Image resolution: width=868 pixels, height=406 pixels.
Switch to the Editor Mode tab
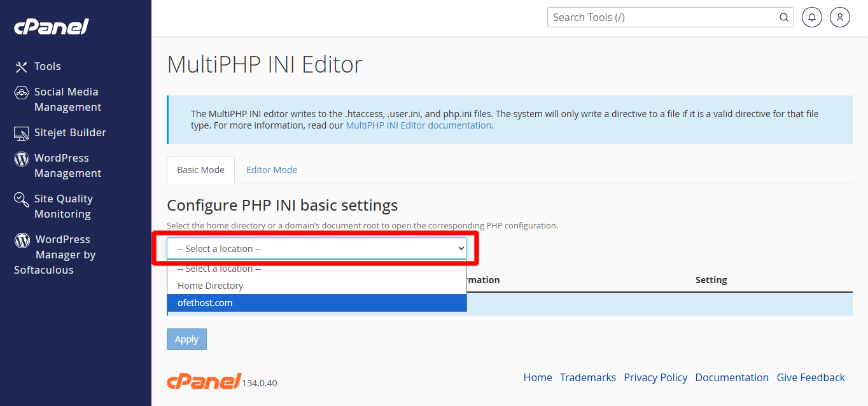pyautogui.click(x=272, y=170)
